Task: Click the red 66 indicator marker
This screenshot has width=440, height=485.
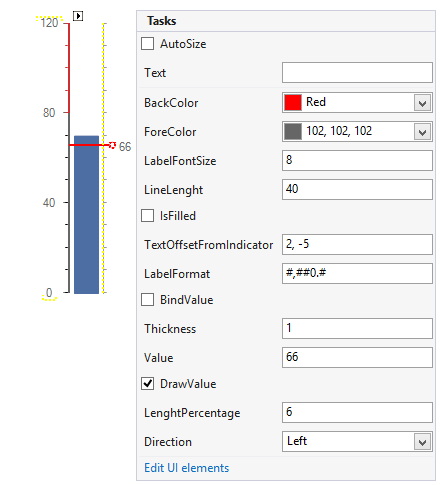Action: pyautogui.click(x=112, y=145)
